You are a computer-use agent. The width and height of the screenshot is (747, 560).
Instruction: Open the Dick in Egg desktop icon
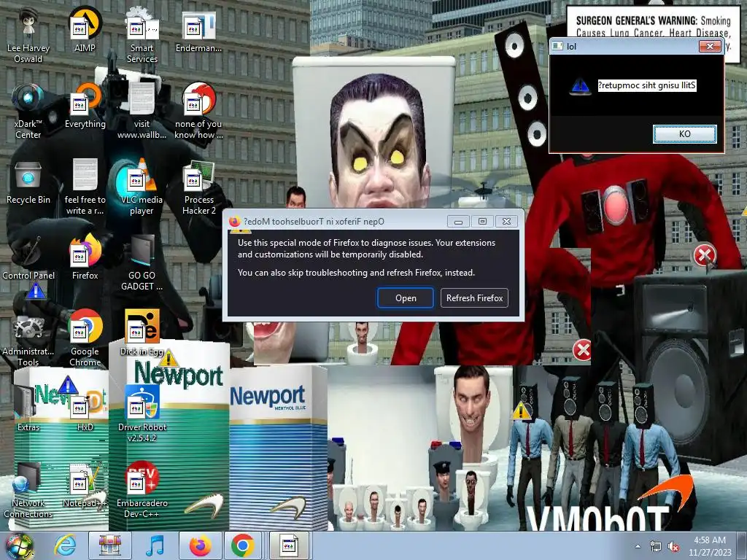[142, 332]
